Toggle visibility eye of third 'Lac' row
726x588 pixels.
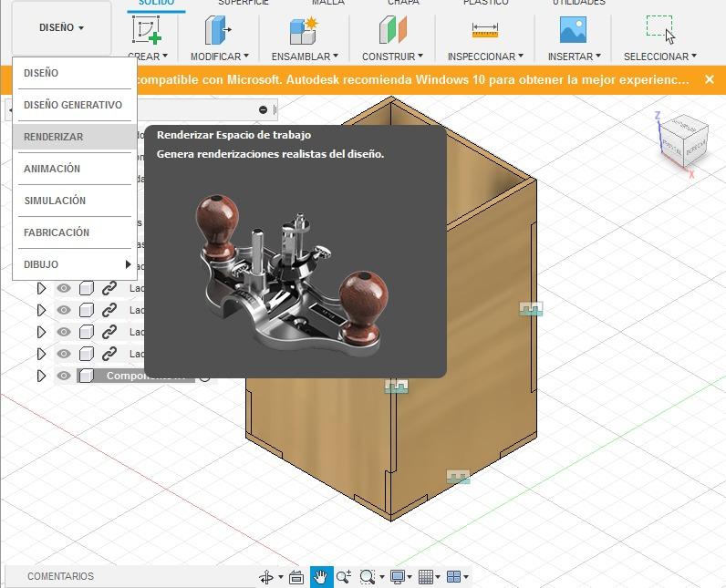click(x=64, y=332)
